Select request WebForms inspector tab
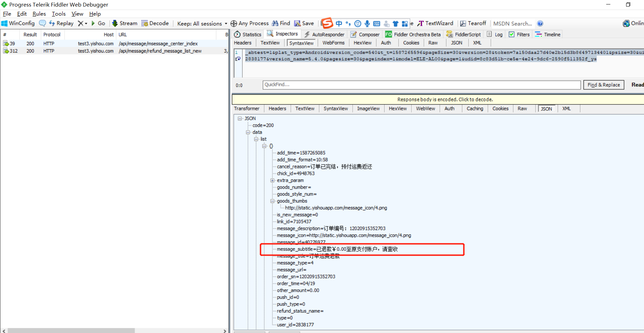This screenshot has height=333, width=644. pyautogui.click(x=333, y=43)
